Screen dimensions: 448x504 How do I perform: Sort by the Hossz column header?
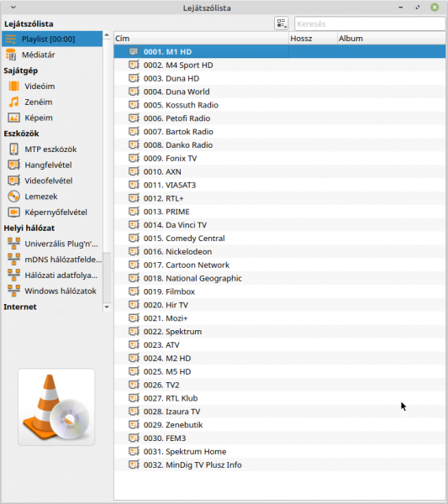[x=314, y=39]
